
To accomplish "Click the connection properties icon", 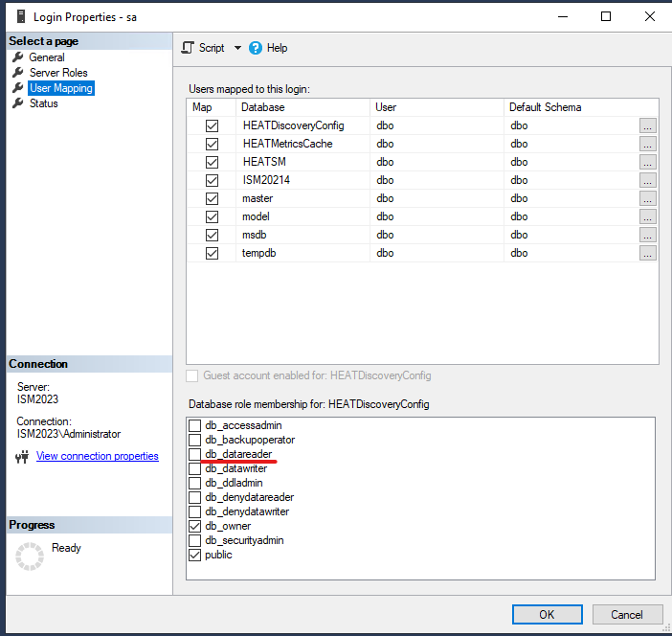I will point(22,457).
